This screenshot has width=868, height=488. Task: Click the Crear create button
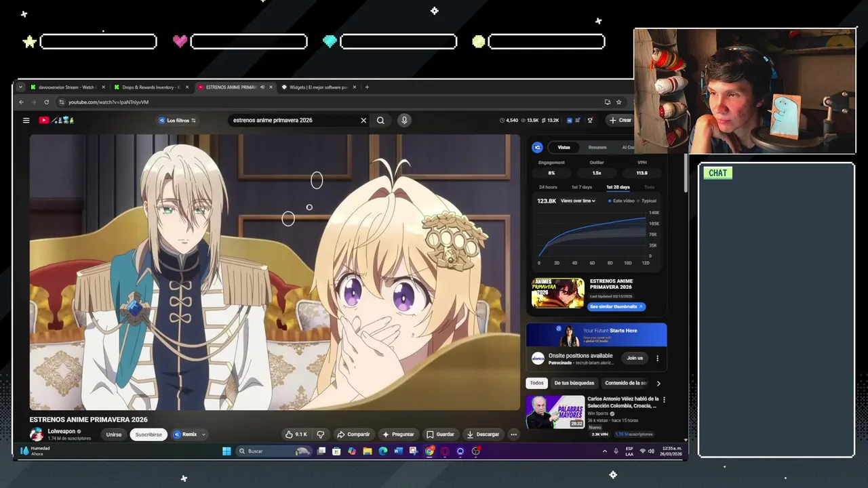pyautogui.click(x=620, y=120)
